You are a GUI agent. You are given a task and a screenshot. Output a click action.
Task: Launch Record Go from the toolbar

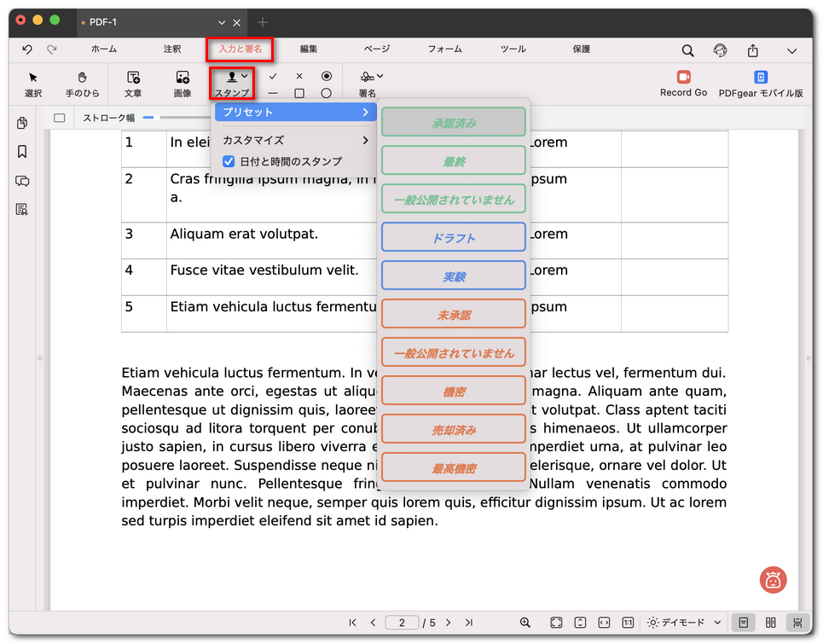[683, 83]
